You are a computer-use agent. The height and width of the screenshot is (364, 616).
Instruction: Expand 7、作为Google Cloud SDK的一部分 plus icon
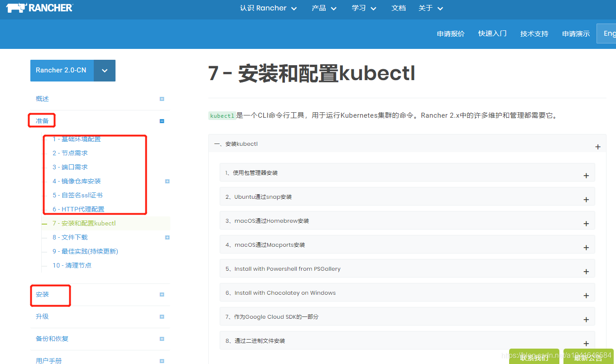point(586,320)
